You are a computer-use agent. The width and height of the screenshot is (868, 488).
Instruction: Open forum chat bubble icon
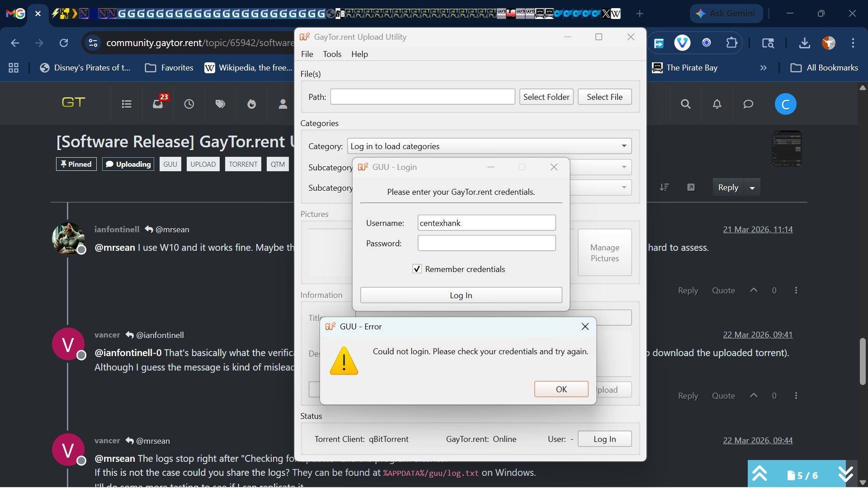748,104
